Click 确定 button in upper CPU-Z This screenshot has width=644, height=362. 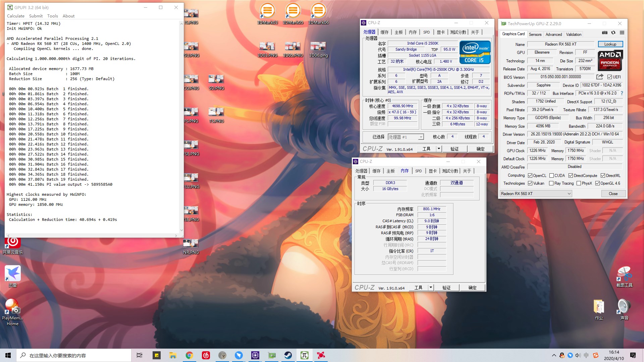pyautogui.click(x=480, y=148)
